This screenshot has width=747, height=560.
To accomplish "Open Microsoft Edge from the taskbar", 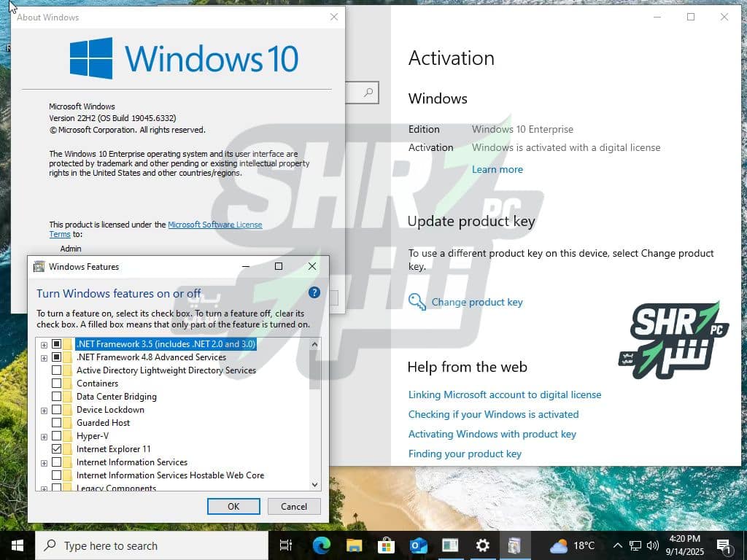I will point(321,545).
